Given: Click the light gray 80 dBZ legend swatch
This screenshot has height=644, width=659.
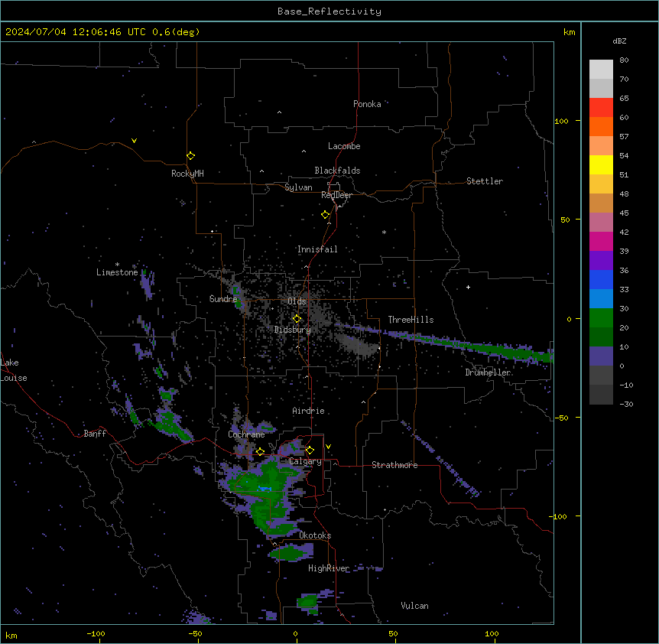Looking at the screenshot, I should coord(601,70).
